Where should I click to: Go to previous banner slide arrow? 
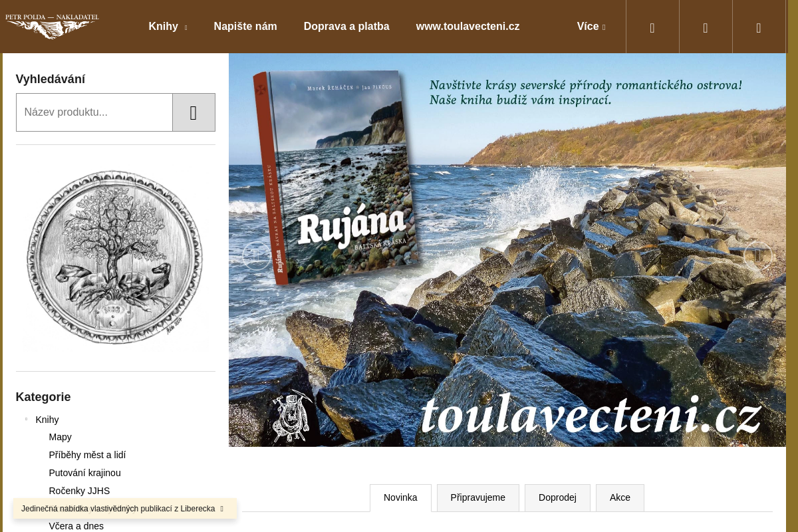(x=256, y=255)
